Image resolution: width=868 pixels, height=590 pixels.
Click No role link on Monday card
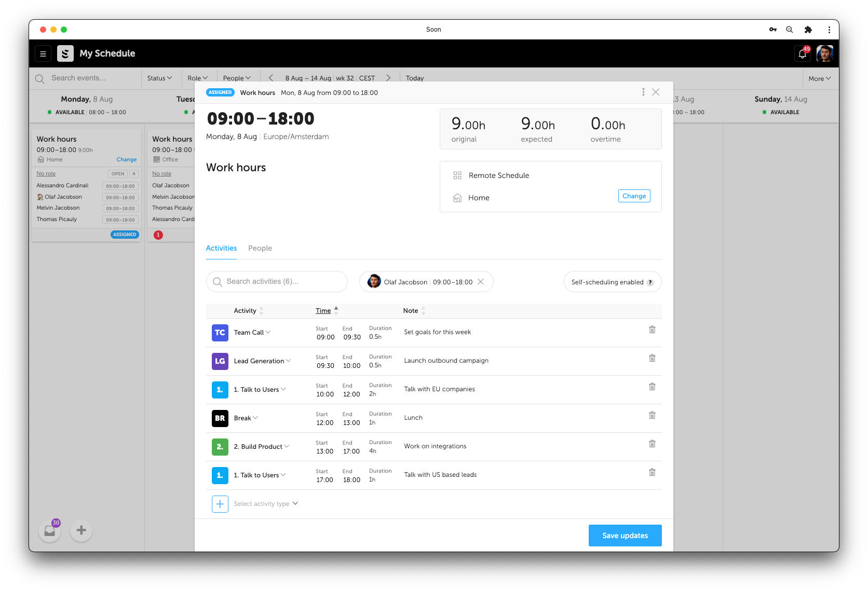click(46, 174)
